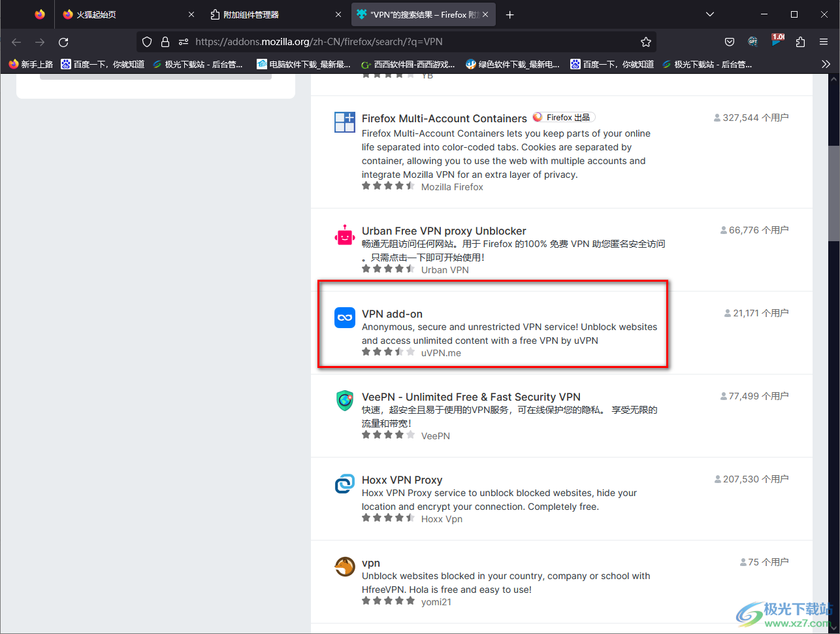Click the Hoxx VPN Proxy icon

coord(344,484)
